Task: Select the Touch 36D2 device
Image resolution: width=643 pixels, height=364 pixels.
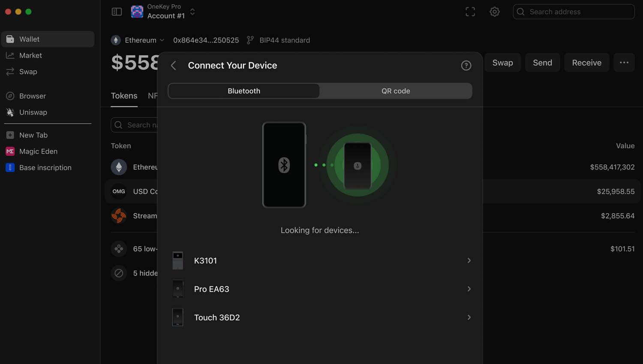Action: (x=320, y=317)
